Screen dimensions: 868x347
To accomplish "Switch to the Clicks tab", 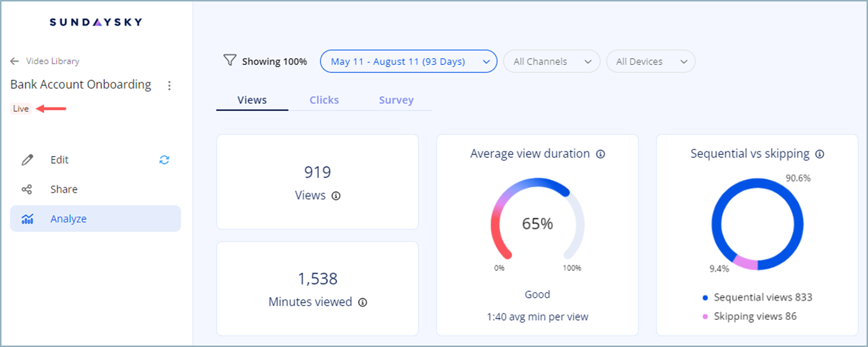I will (x=324, y=100).
